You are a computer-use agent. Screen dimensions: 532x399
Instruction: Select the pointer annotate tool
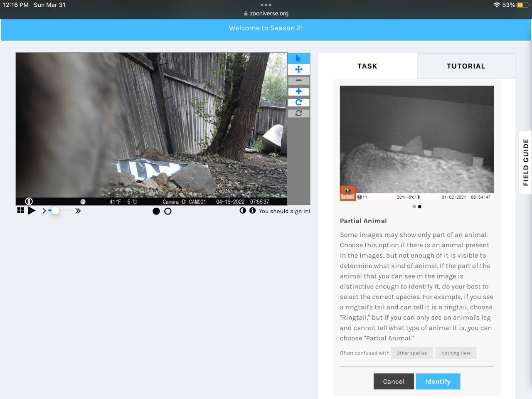click(298, 58)
